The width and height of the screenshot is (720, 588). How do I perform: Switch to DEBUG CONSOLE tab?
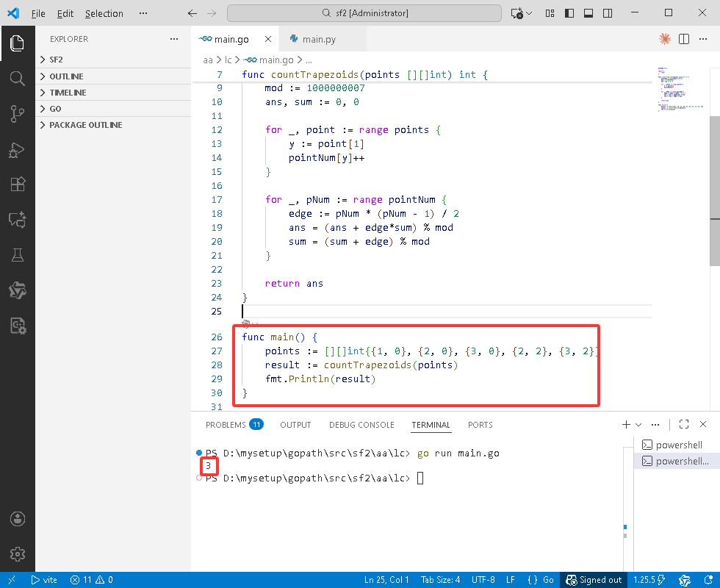point(361,425)
